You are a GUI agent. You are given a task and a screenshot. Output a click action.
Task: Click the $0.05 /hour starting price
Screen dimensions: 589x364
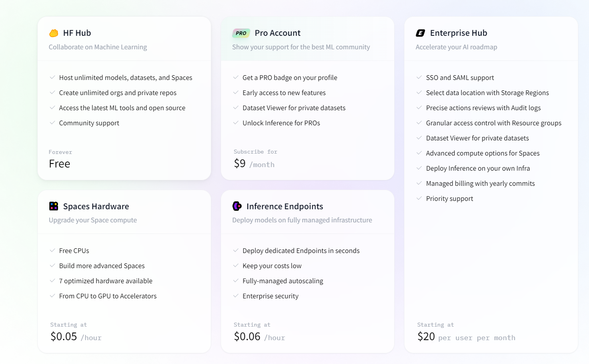coord(76,337)
